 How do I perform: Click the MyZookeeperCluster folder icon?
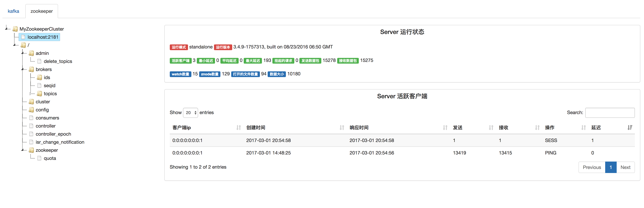click(15, 29)
